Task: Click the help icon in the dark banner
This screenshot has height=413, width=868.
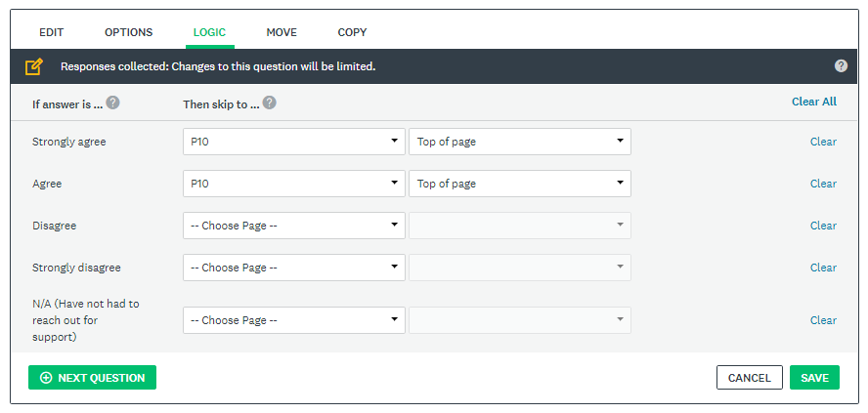Action: [841, 66]
